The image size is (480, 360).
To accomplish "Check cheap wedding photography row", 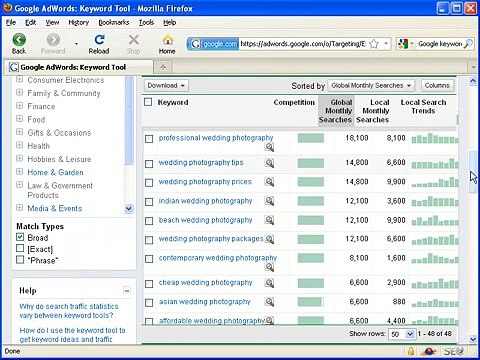I will (149, 284).
